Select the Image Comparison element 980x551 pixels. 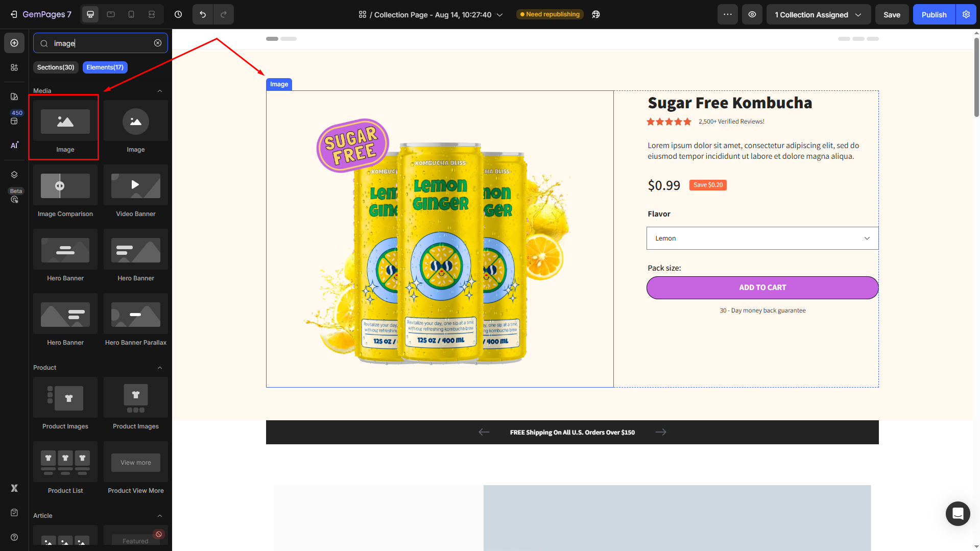tap(65, 191)
